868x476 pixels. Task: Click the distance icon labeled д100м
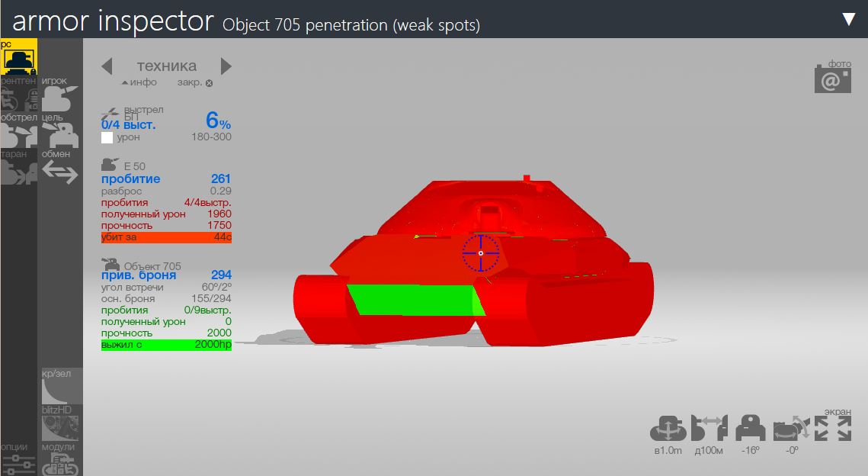click(709, 429)
